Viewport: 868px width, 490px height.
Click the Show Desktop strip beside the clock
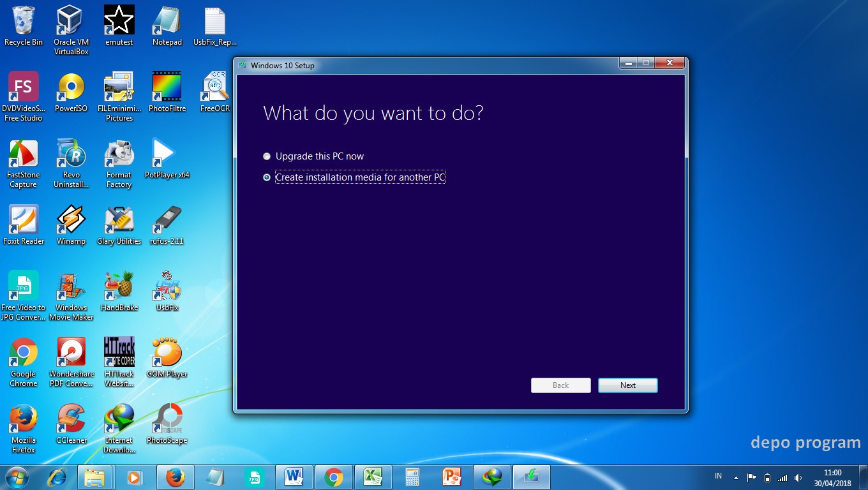tap(863, 477)
